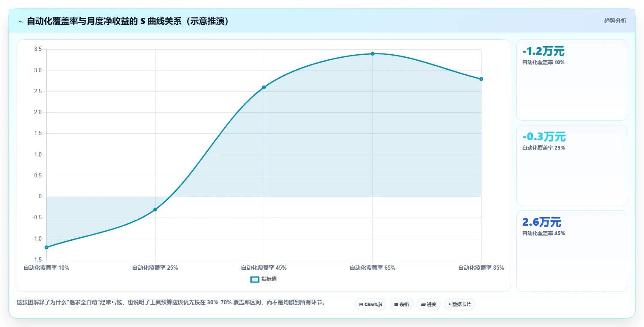Open the -1.2万元 data card
Screen dimensions: 644x327
(572, 80)
